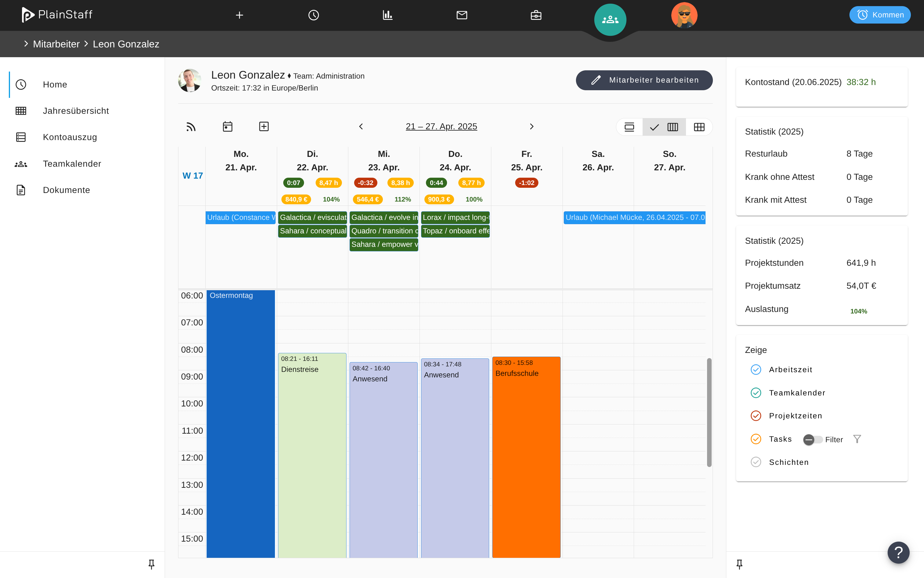
Task: Open the time tracking clock icon
Action: click(x=313, y=15)
